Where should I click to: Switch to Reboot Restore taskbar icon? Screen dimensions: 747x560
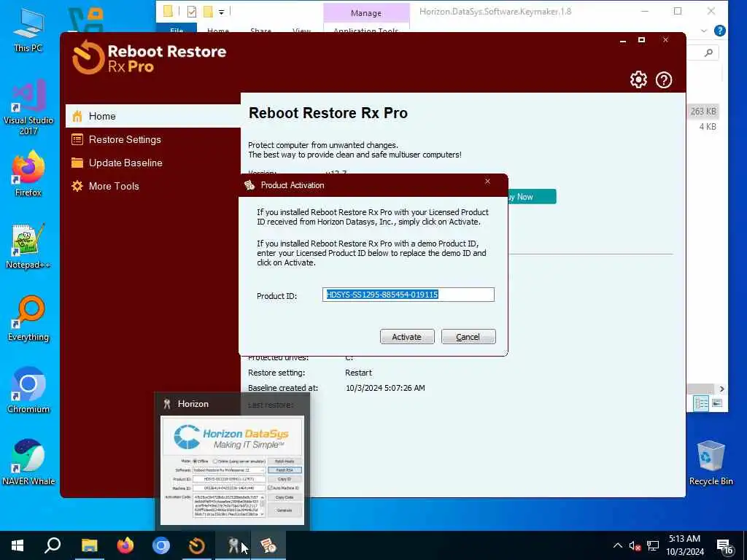(196, 545)
